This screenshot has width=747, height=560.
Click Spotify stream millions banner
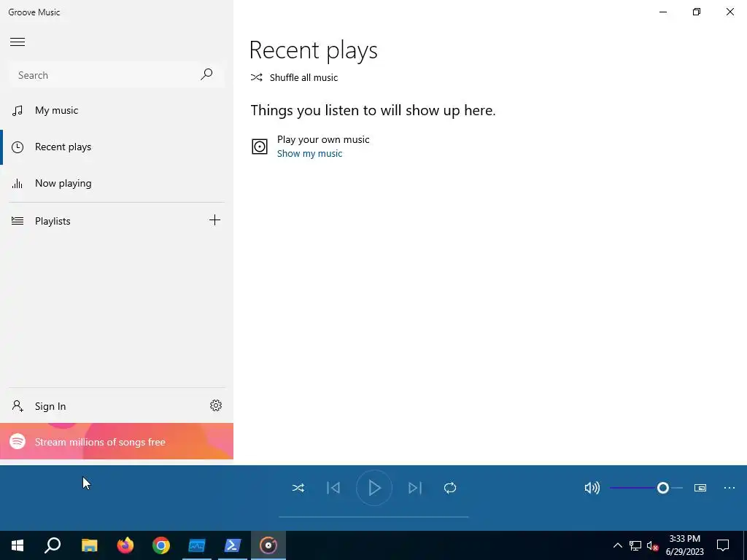pos(117,441)
